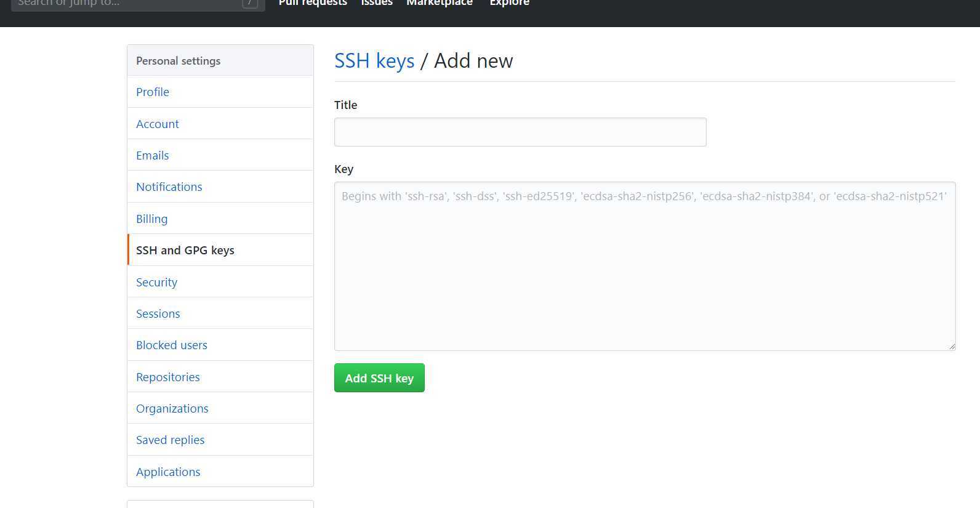The height and width of the screenshot is (508, 980).
Task: Focus the Key text area
Action: pyautogui.click(x=645, y=266)
